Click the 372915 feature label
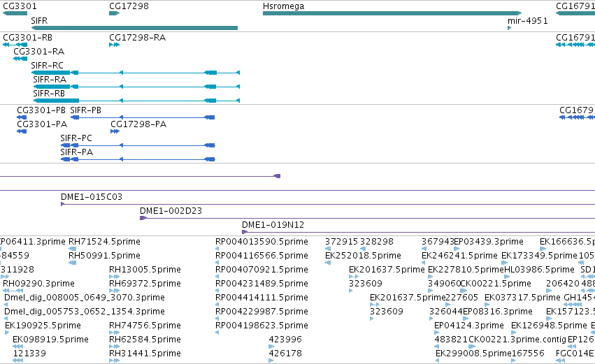Image resolution: width=595 pixels, height=364 pixels. (x=341, y=242)
